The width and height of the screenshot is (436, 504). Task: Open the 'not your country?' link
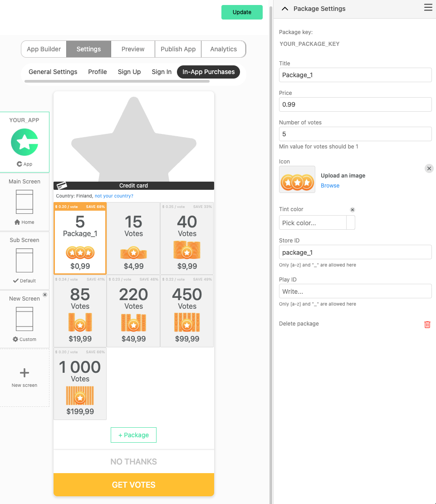click(x=113, y=196)
